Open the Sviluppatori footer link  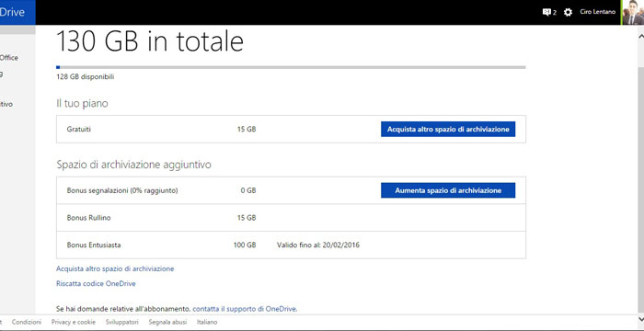(x=122, y=322)
